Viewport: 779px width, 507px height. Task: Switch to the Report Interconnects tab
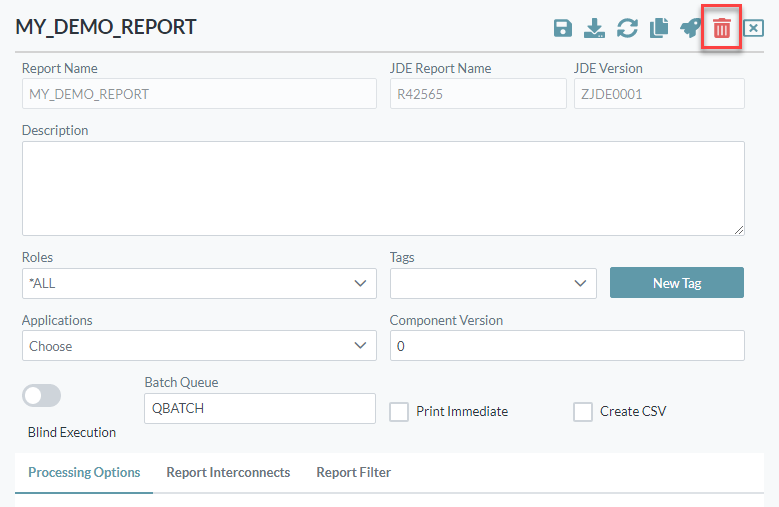(228, 472)
